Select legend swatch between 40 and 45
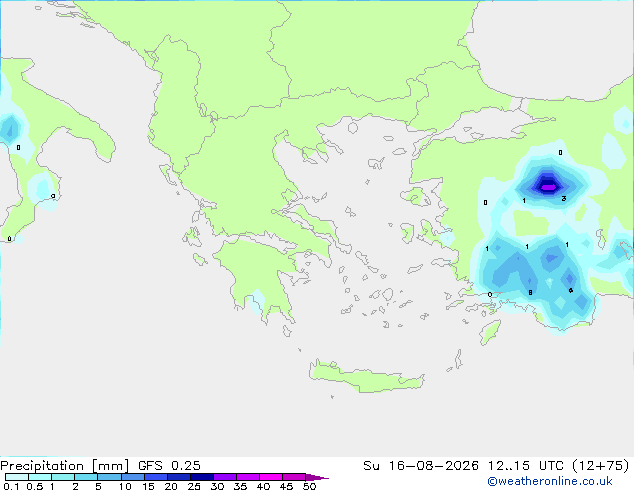The width and height of the screenshot is (634, 490). tap(271, 477)
